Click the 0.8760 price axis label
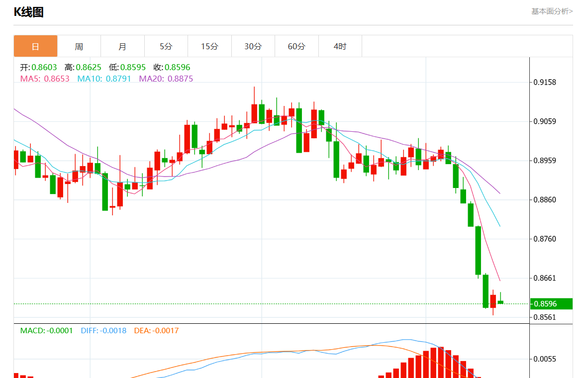Viewport: 588px width, 378px height. coord(545,239)
